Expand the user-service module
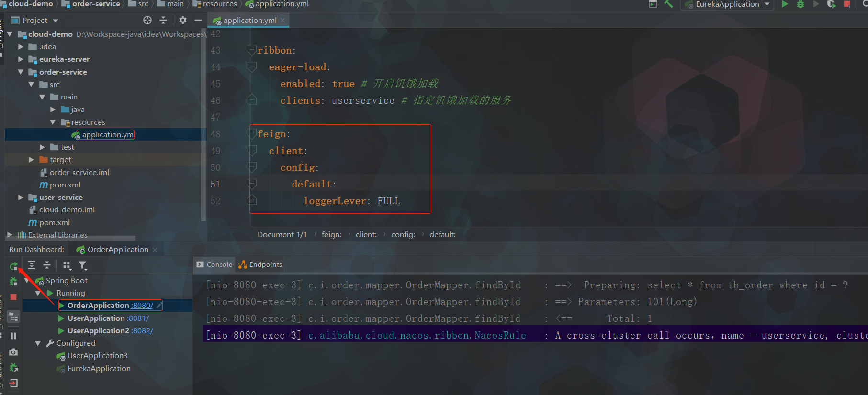868x395 pixels. pyautogui.click(x=21, y=197)
